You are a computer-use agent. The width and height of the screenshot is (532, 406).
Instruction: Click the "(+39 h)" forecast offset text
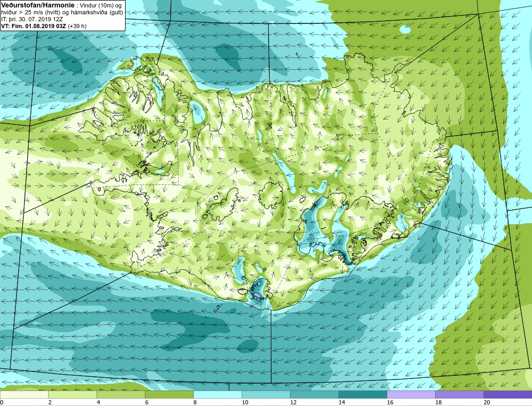pyautogui.click(x=77, y=26)
